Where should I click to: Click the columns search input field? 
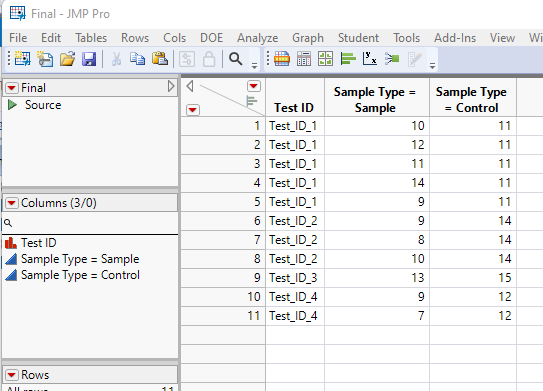pos(90,223)
